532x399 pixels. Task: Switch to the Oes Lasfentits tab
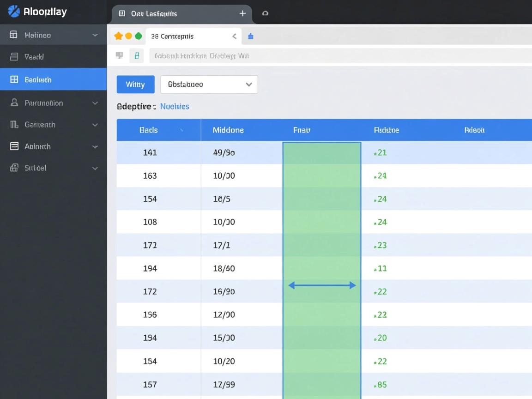click(154, 14)
